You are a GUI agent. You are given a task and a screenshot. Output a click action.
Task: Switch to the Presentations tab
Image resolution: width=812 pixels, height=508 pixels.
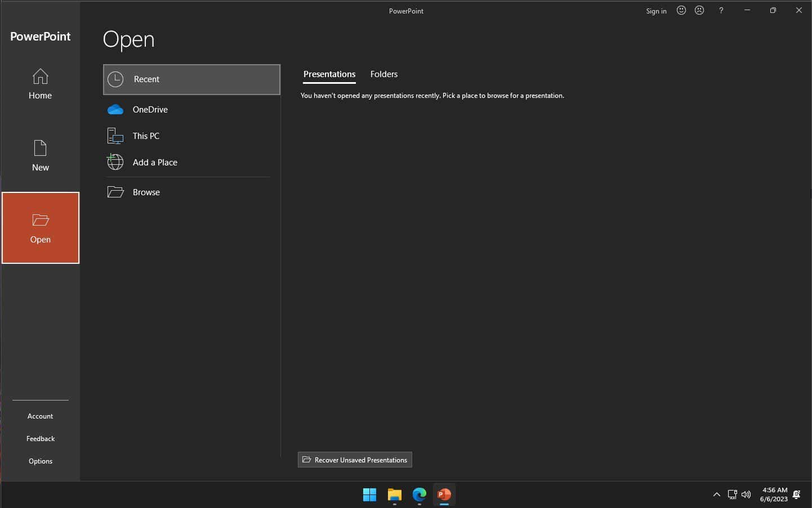(329, 74)
